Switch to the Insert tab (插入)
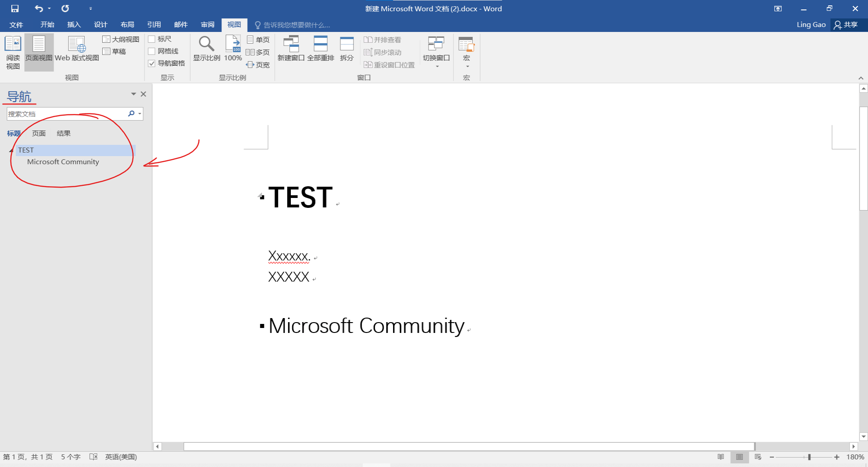Image resolution: width=868 pixels, height=467 pixels. pyautogui.click(x=74, y=25)
